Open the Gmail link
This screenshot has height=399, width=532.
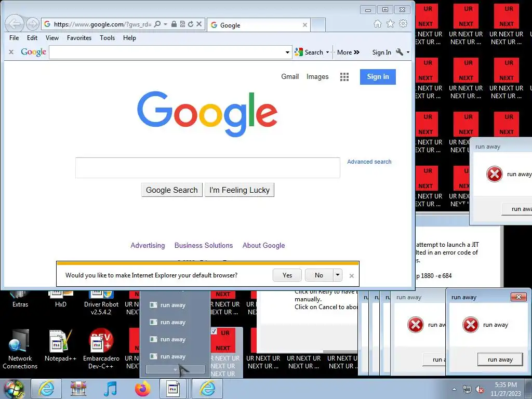click(x=290, y=77)
